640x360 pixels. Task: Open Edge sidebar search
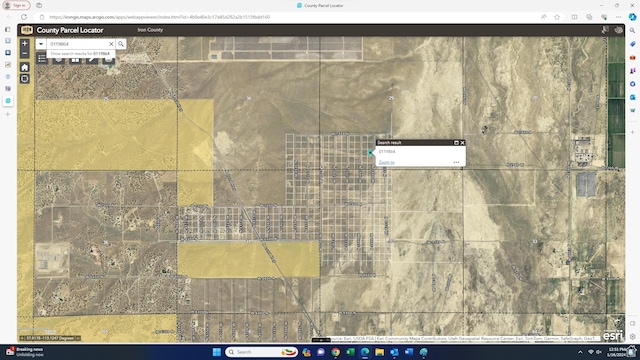632,31
